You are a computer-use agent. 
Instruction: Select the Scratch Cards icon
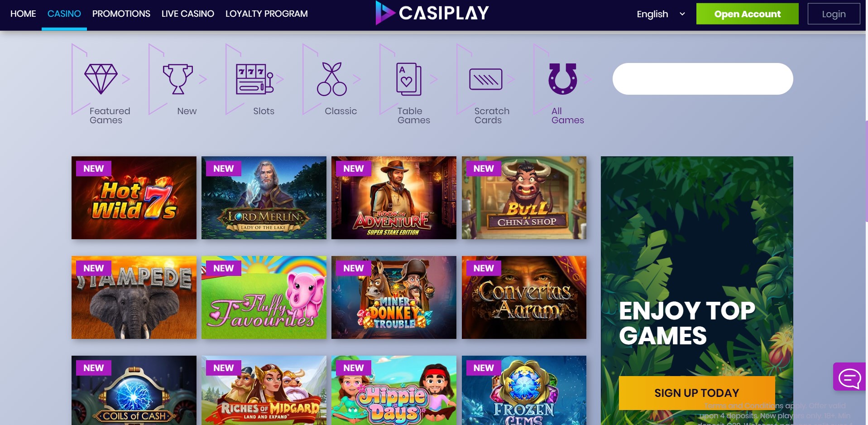pyautogui.click(x=486, y=79)
